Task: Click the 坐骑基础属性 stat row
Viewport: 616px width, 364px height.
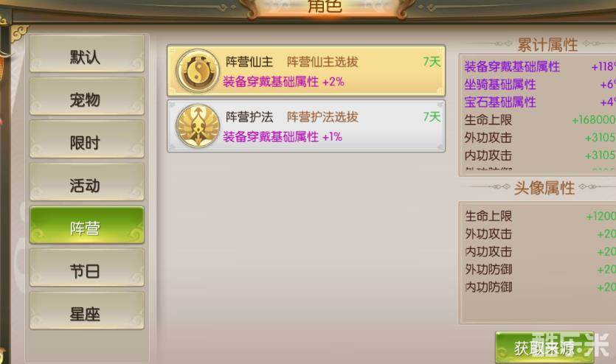Action: coord(540,84)
